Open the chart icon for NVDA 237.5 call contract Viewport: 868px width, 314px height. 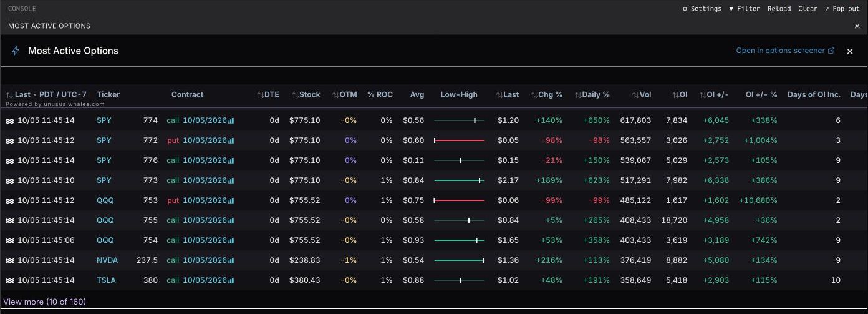[x=231, y=260]
